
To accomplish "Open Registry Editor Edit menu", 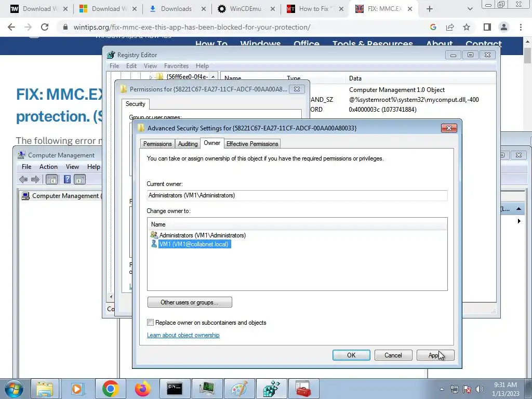I will (131, 66).
